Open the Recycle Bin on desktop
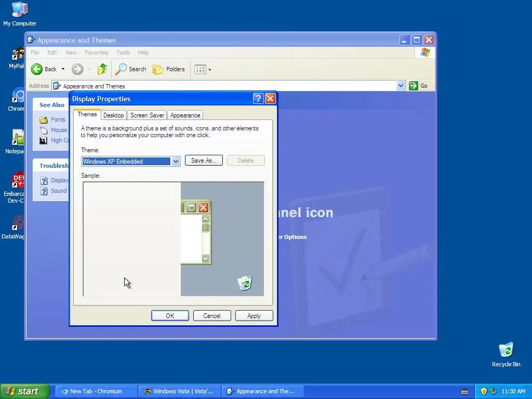 pyautogui.click(x=506, y=354)
